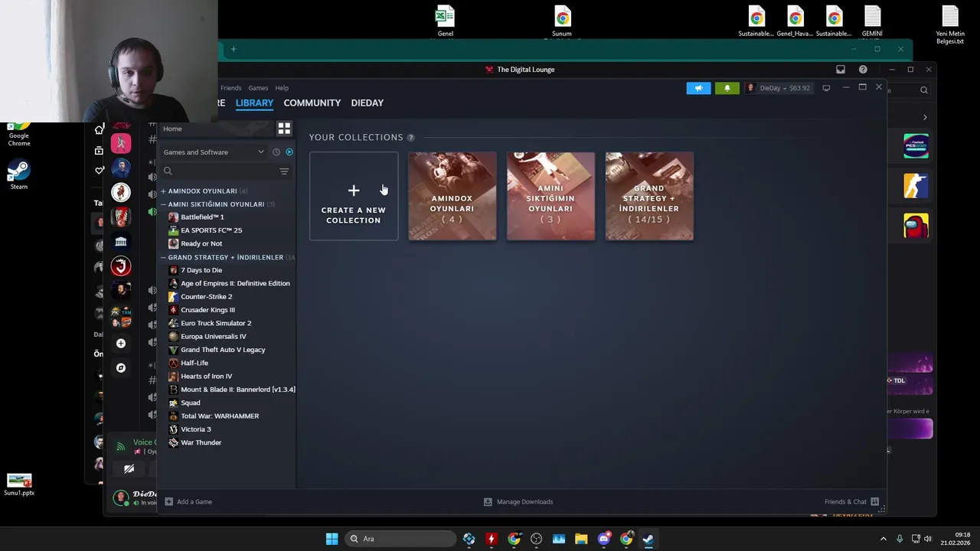
Task: Open File Explorer from the taskbar
Action: [581, 539]
